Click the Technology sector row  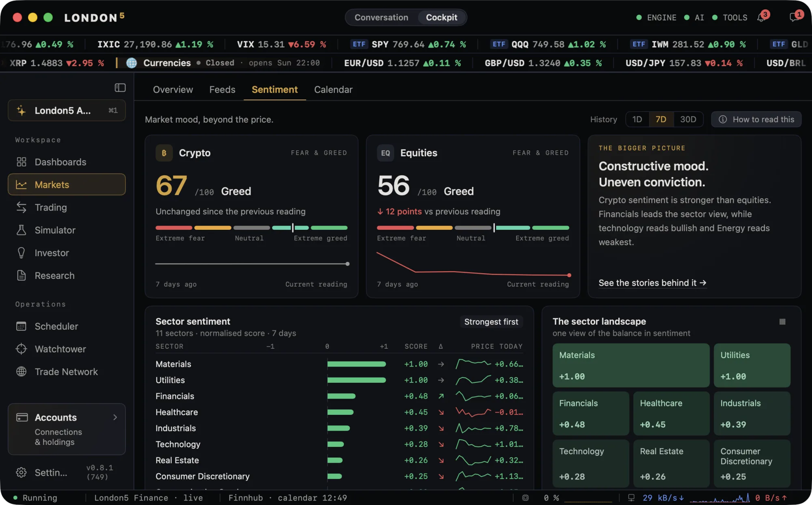(x=339, y=444)
